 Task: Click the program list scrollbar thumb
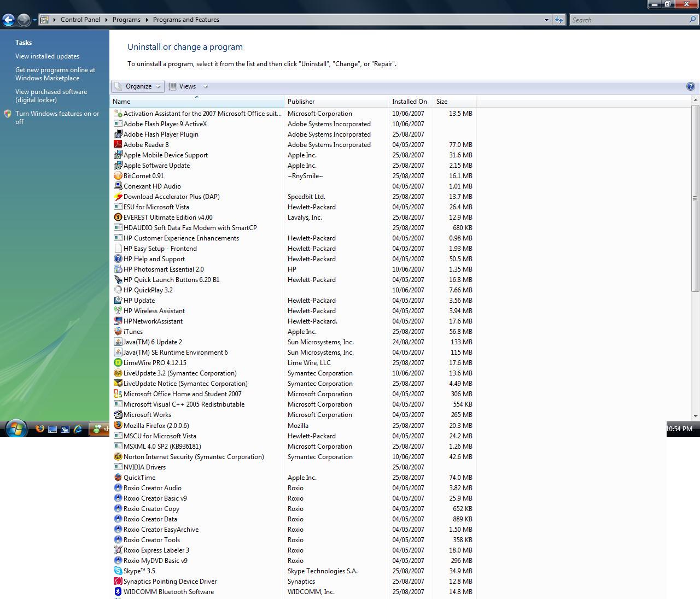click(696, 198)
